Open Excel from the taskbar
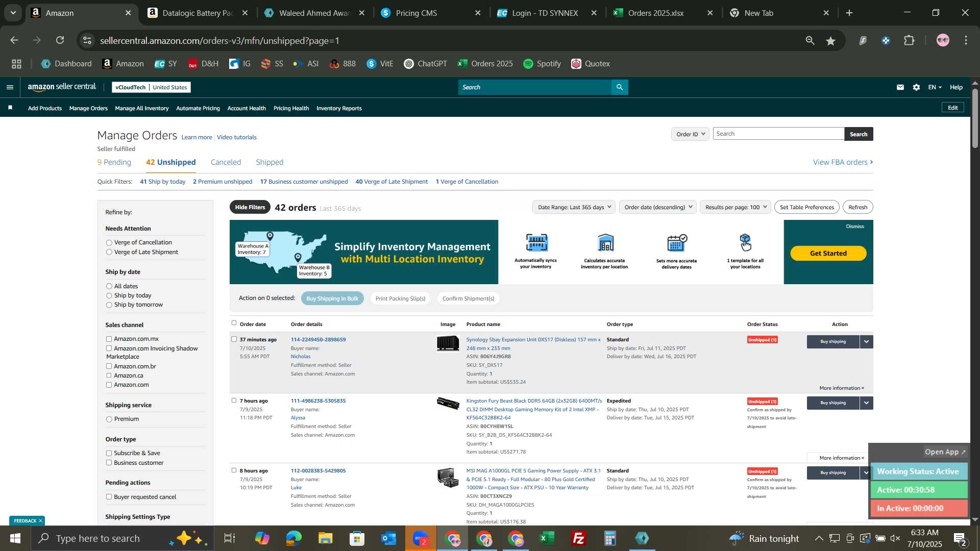Viewport: 980px width, 551px height. pyautogui.click(x=547, y=538)
